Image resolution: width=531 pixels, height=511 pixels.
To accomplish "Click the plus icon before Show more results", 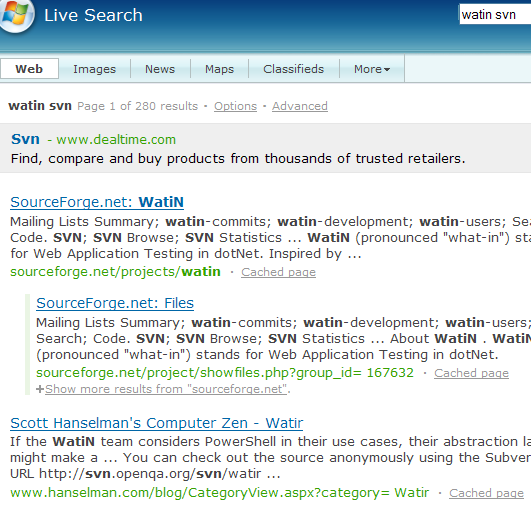I will pyautogui.click(x=40, y=389).
